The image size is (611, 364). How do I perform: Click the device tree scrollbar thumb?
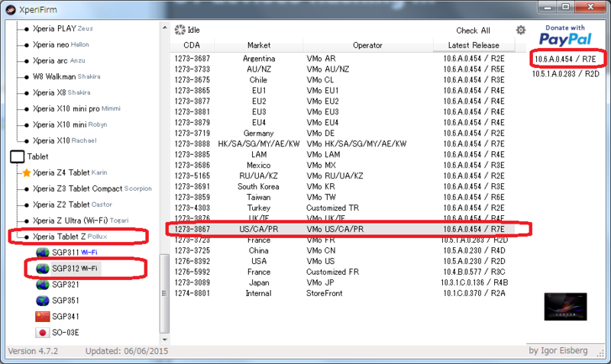pyautogui.click(x=165, y=293)
